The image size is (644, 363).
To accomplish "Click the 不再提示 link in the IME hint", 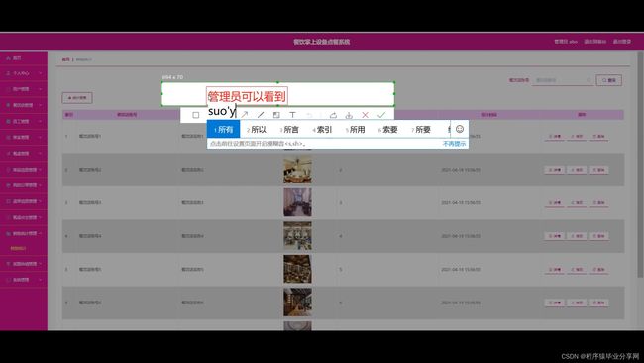I will click(x=454, y=144).
